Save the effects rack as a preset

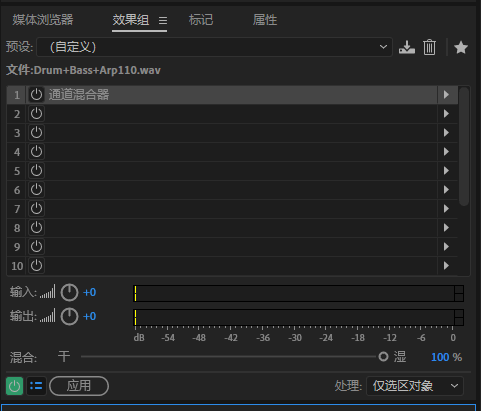(x=407, y=47)
